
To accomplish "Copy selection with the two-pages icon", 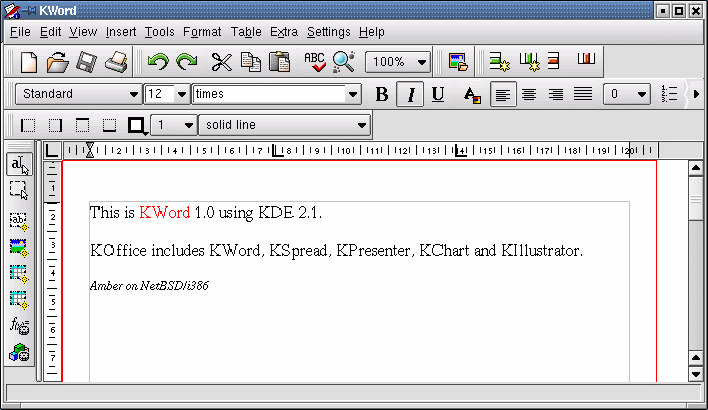I will (251, 62).
